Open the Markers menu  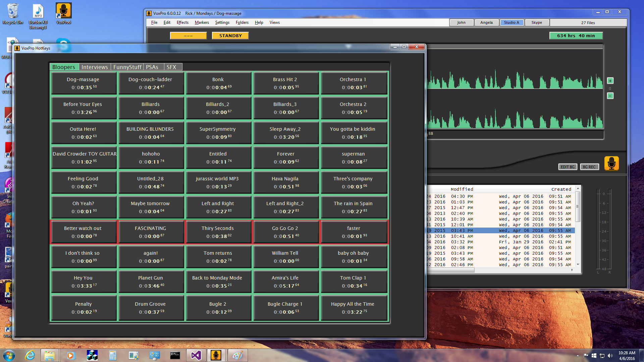(x=202, y=22)
